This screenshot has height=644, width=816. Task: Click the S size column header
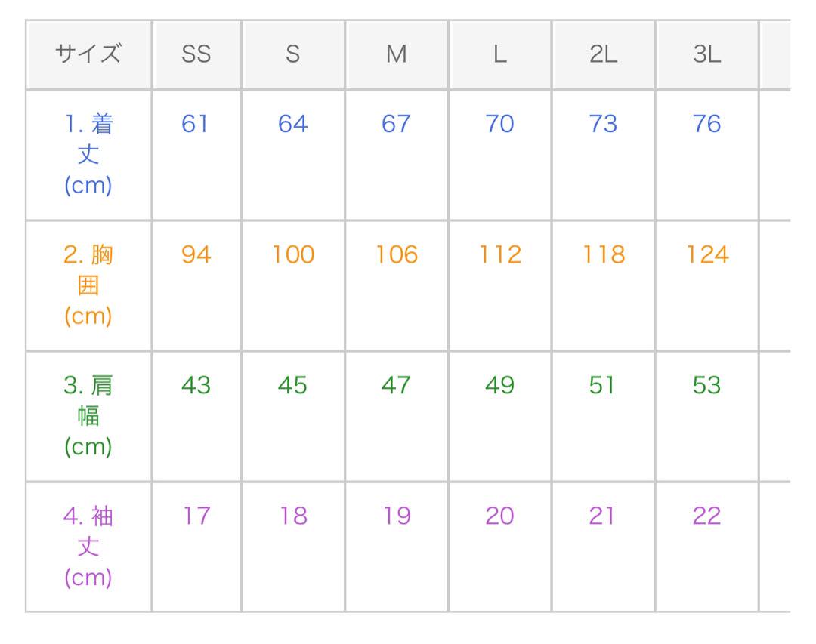point(293,54)
